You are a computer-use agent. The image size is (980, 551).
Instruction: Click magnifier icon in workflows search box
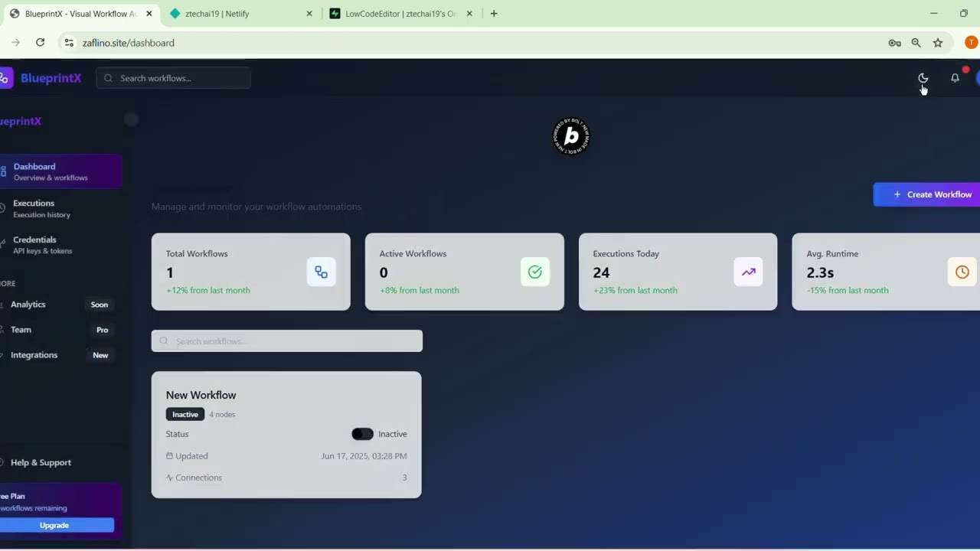164,341
